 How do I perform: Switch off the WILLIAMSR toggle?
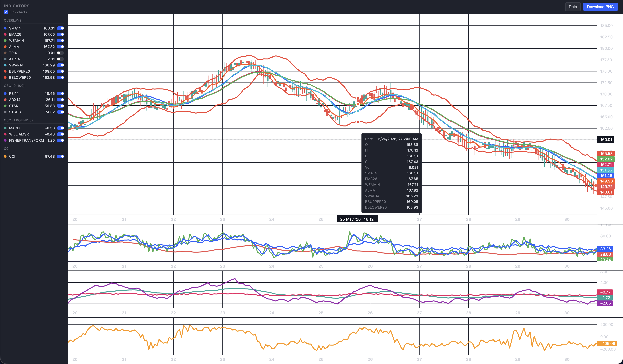click(x=60, y=134)
